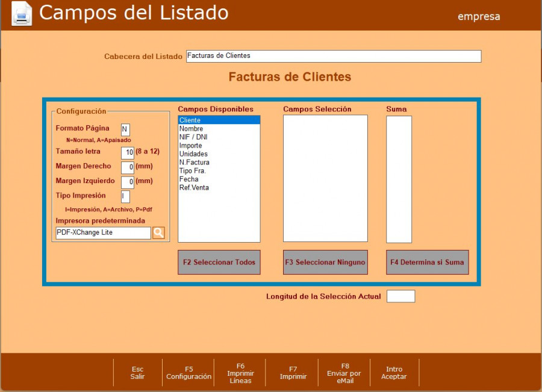
Task: Click the Tamaño letra field
Action: pyautogui.click(x=127, y=152)
